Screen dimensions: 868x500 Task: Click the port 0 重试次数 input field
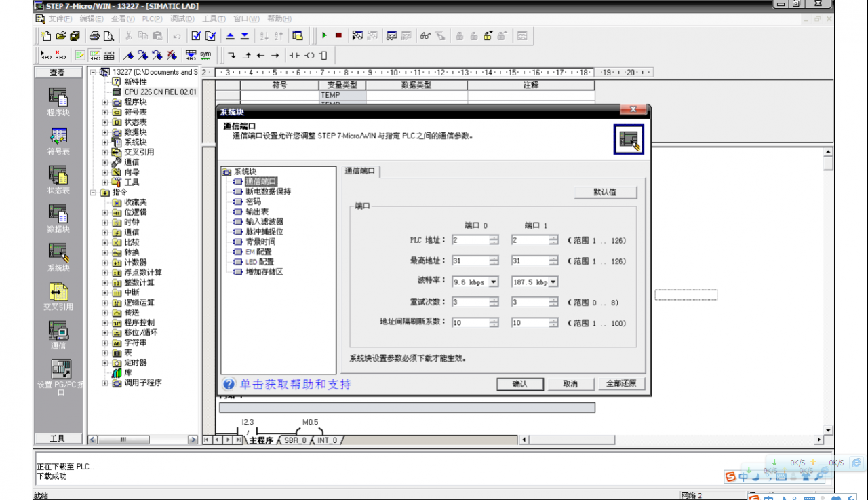click(x=470, y=302)
